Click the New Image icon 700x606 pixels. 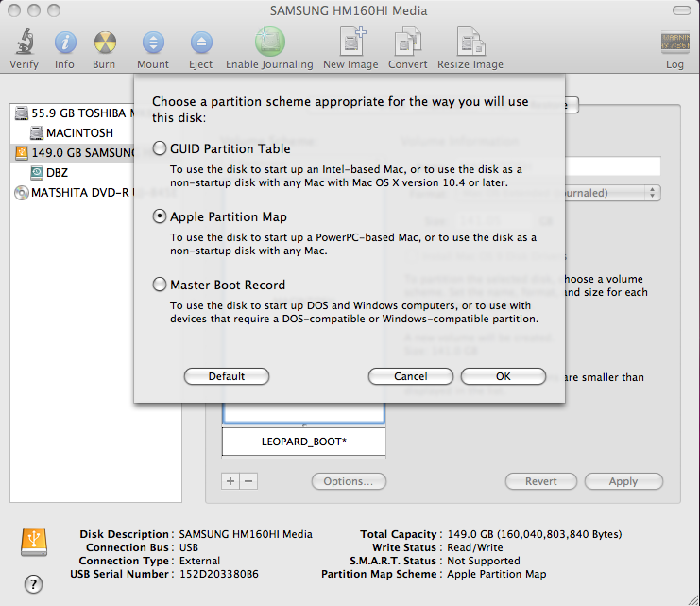[x=351, y=42]
